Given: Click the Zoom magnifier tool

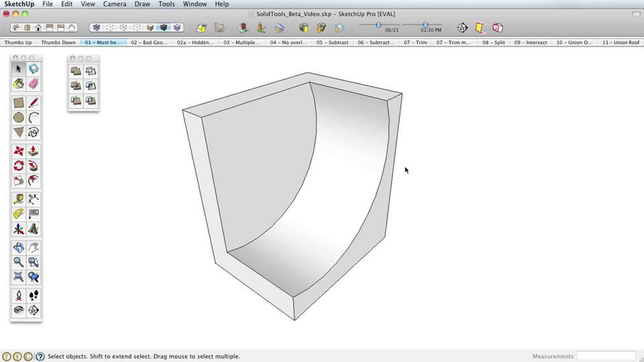Looking at the screenshot, I should coord(19,262).
